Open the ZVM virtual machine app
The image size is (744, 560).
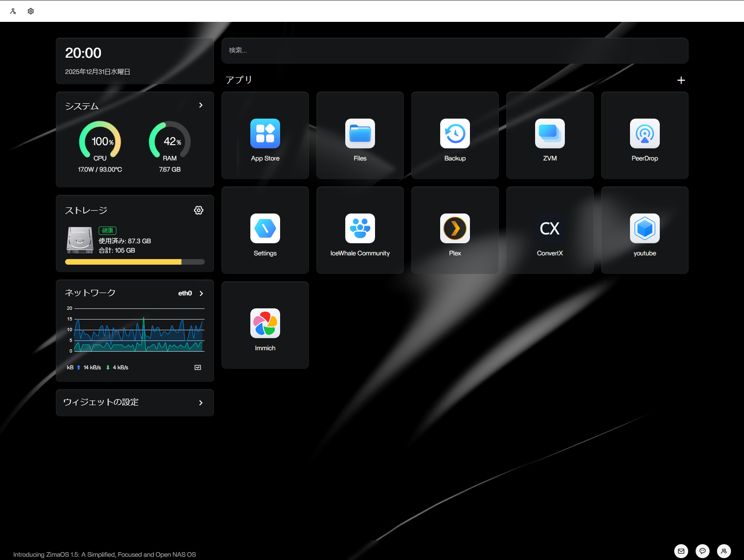[550, 134]
